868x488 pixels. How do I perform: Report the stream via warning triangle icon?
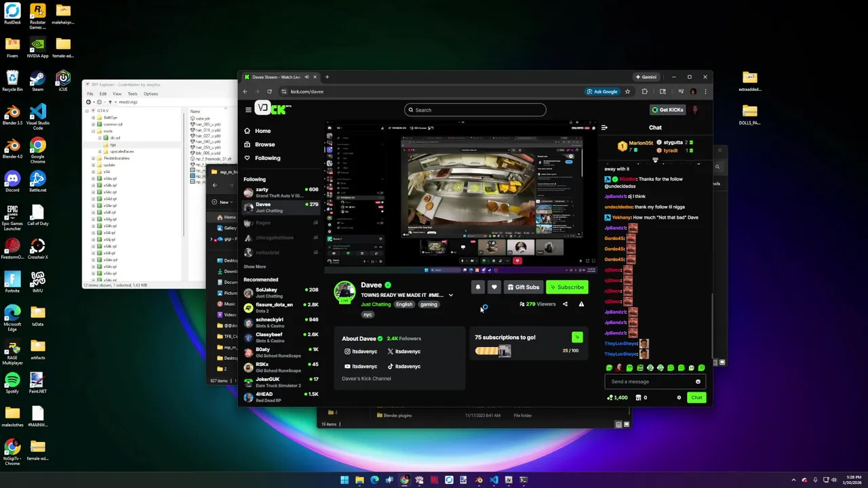[x=581, y=304]
